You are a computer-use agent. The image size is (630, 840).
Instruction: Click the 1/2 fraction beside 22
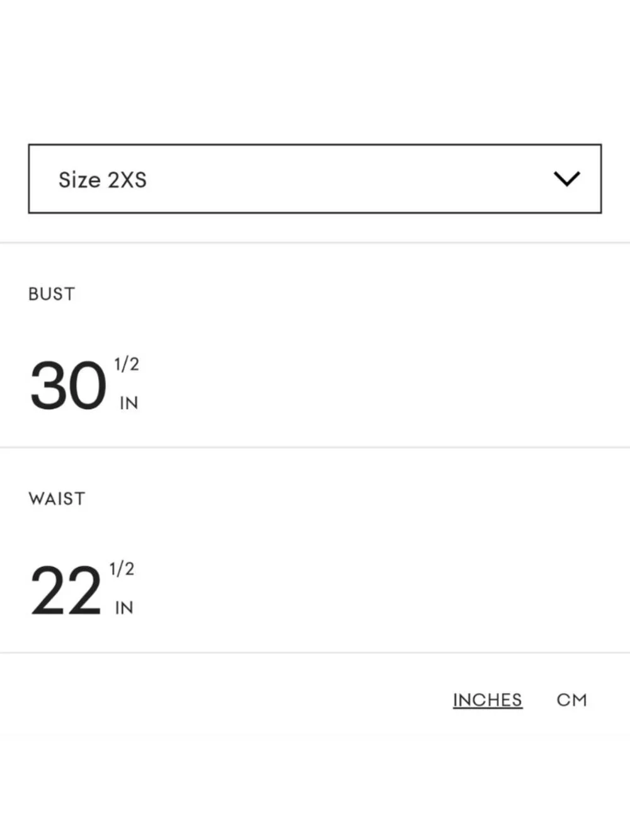[x=122, y=569]
